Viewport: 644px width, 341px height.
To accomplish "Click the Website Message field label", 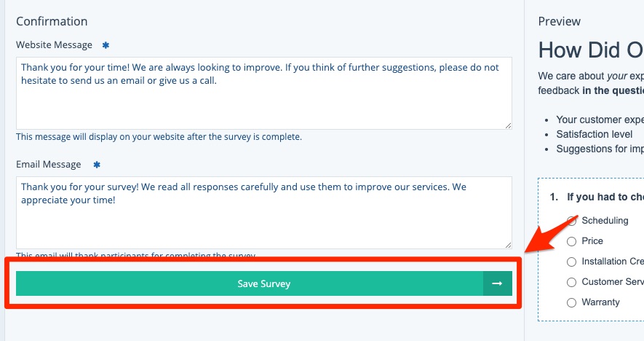I will coord(55,45).
